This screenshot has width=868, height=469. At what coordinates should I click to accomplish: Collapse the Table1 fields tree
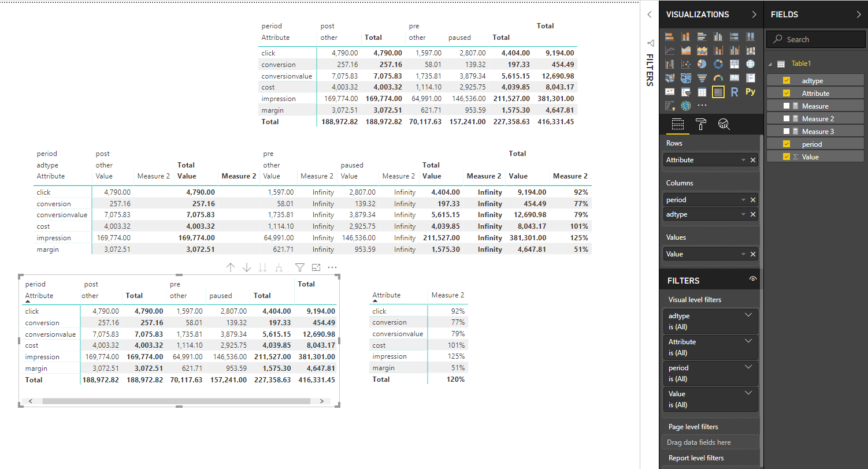click(770, 64)
